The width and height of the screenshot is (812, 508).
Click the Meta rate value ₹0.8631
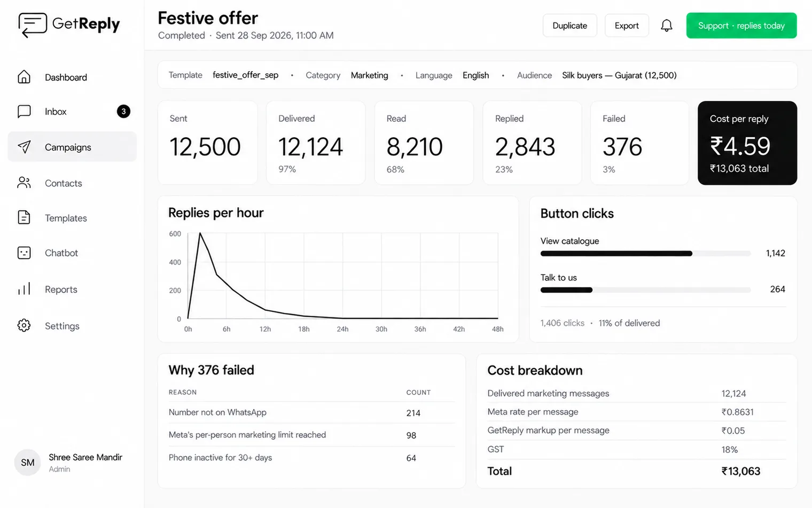[x=737, y=412]
